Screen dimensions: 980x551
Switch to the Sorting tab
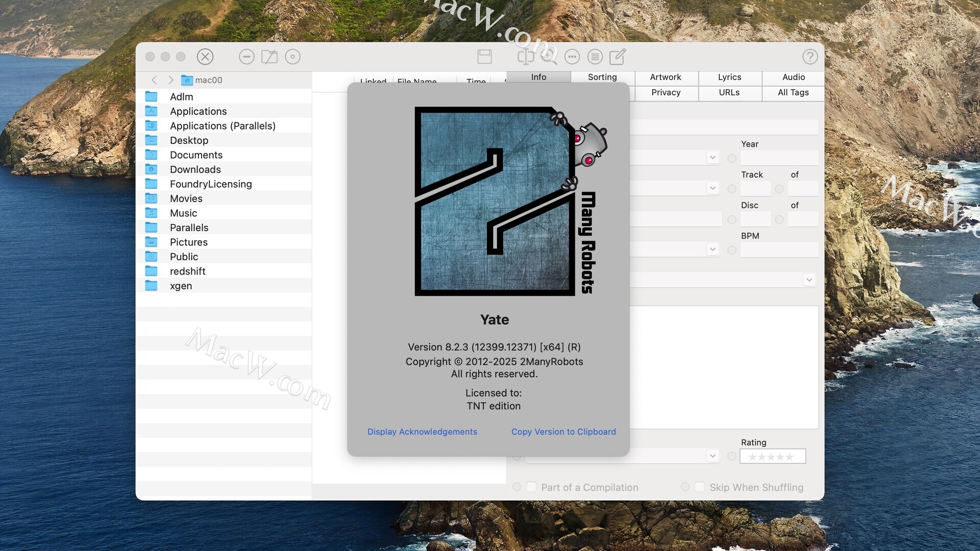(602, 77)
